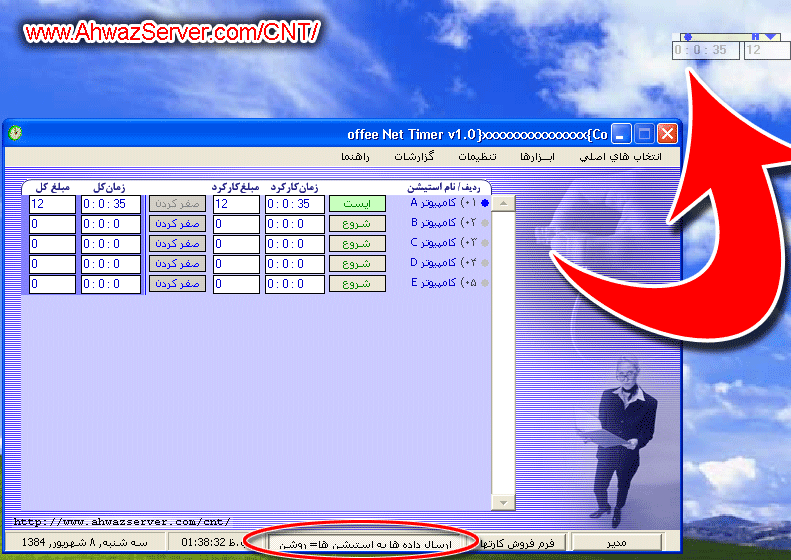
Task: Select station label (۰۵) کامپيوتر E
Action: [443, 283]
